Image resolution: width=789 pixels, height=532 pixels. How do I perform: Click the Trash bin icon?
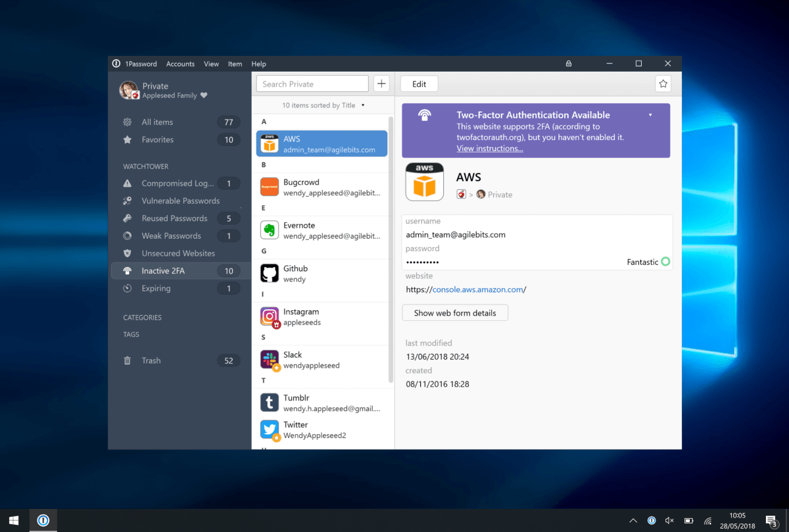128,360
